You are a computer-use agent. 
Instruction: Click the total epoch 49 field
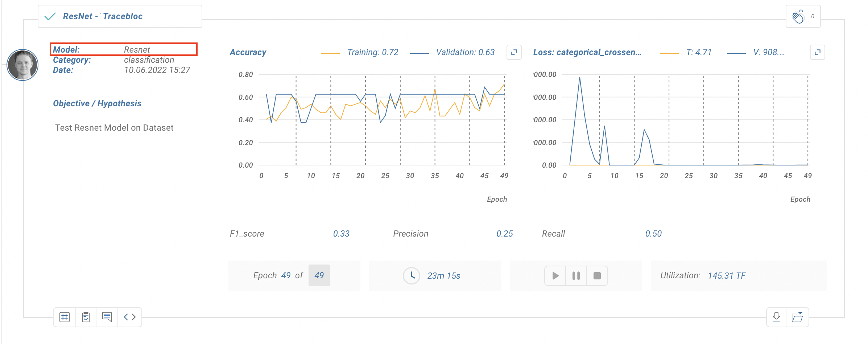(x=319, y=275)
